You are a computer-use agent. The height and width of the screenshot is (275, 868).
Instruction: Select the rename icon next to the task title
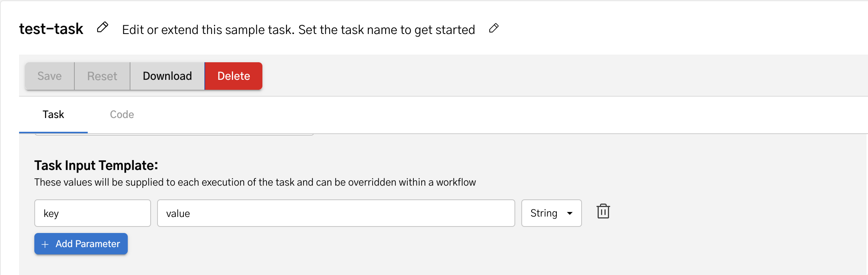pos(102,27)
